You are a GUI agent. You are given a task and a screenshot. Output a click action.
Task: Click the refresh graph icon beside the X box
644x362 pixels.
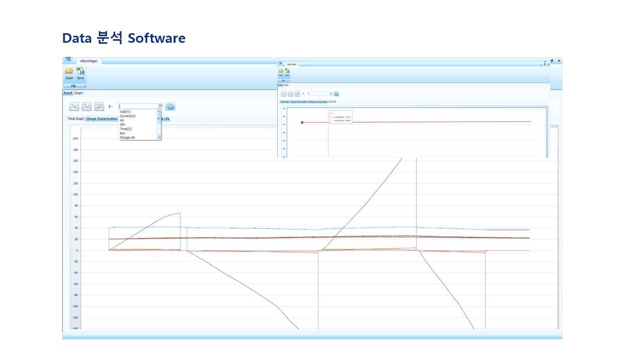point(170,107)
